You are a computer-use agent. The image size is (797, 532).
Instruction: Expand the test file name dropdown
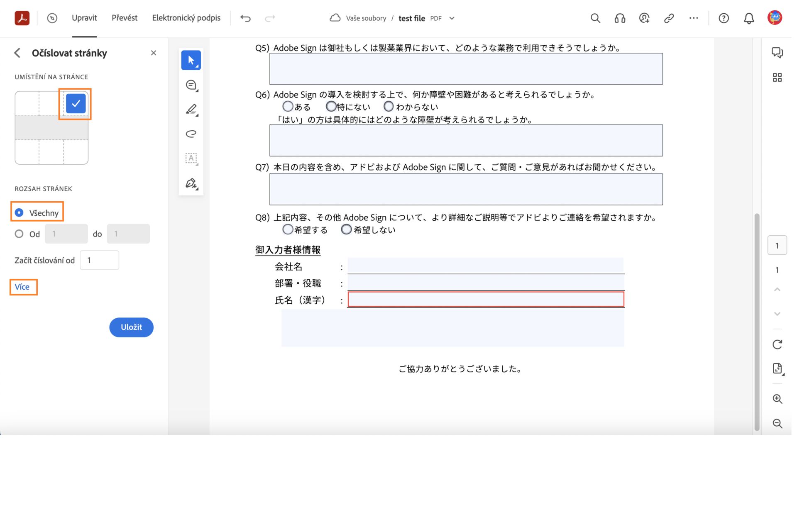pyautogui.click(x=452, y=18)
